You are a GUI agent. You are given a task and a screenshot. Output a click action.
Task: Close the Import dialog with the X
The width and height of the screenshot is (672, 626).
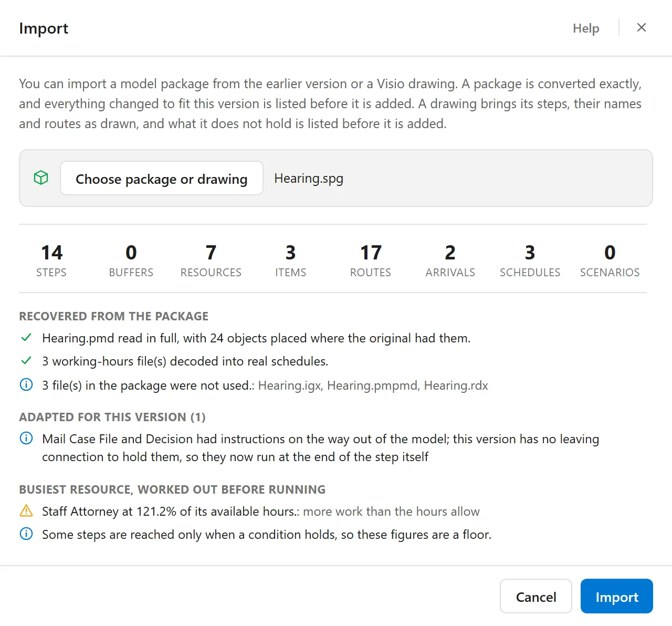[x=642, y=27]
